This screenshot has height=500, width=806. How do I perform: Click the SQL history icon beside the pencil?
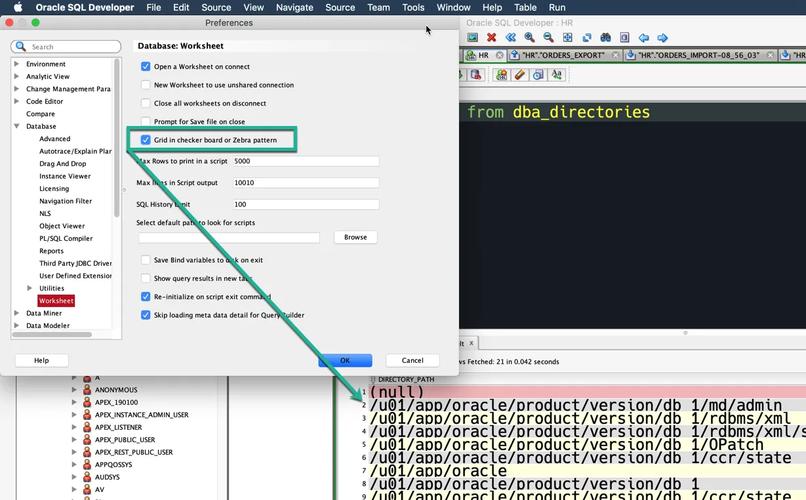click(538, 75)
